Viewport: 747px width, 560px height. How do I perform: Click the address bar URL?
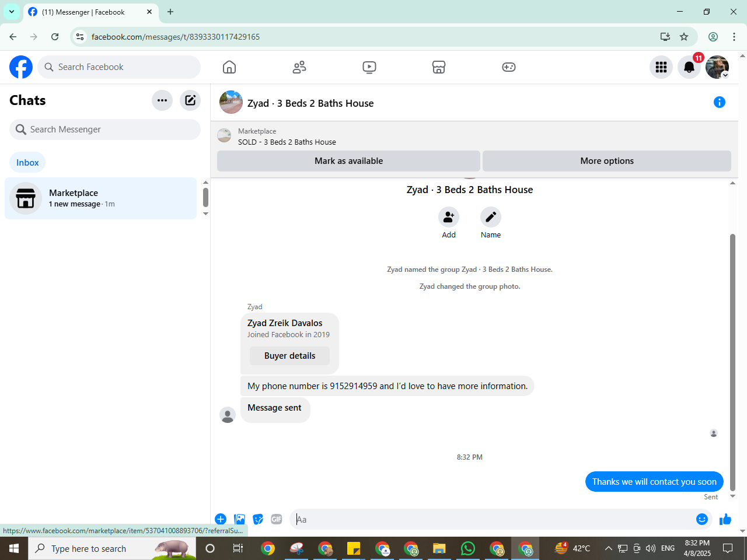pyautogui.click(x=176, y=37)
